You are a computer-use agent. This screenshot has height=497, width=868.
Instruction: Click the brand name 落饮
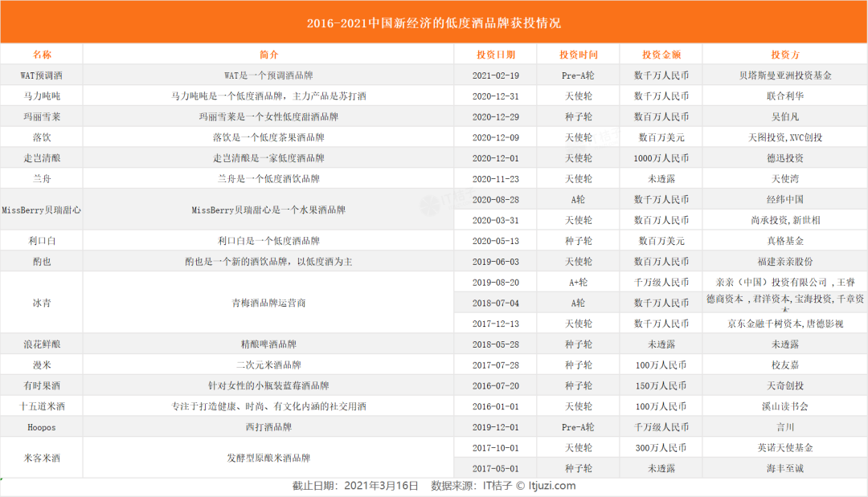pos(42,137)
